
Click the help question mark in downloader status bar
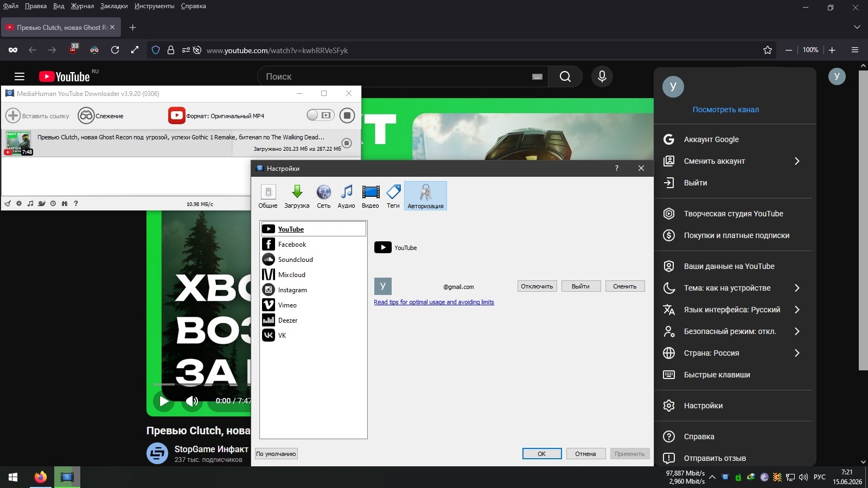tap(76, 204)
